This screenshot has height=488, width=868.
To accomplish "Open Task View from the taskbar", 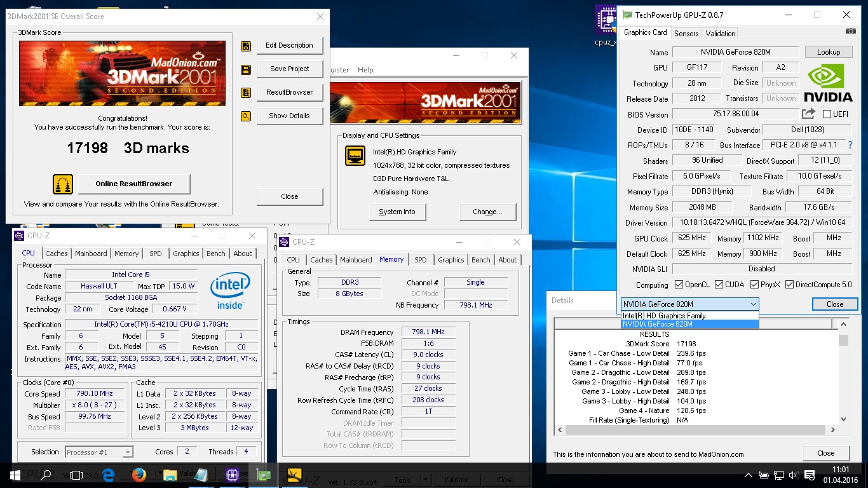I will tap(76, 475).
